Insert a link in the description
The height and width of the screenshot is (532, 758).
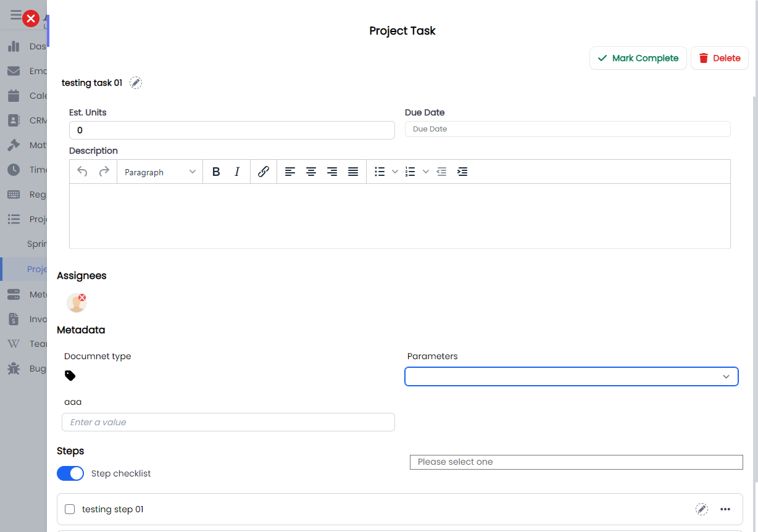tap(264, 172)
